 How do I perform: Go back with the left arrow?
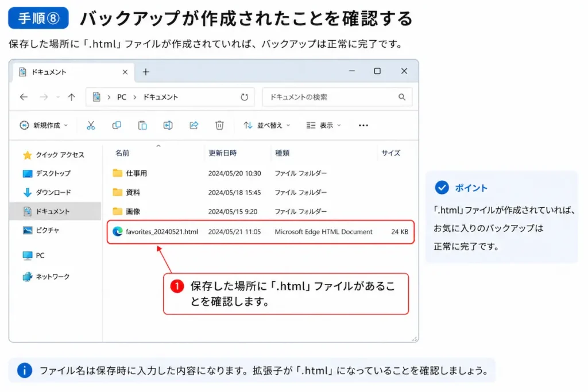pos(24,97)
